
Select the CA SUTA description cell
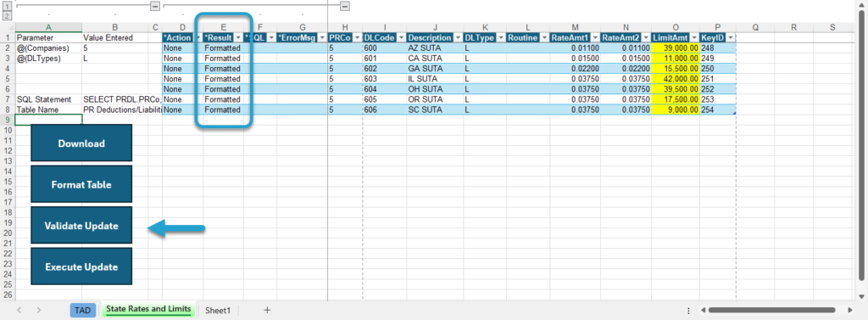pyautogui.click(x=435, y=59)
